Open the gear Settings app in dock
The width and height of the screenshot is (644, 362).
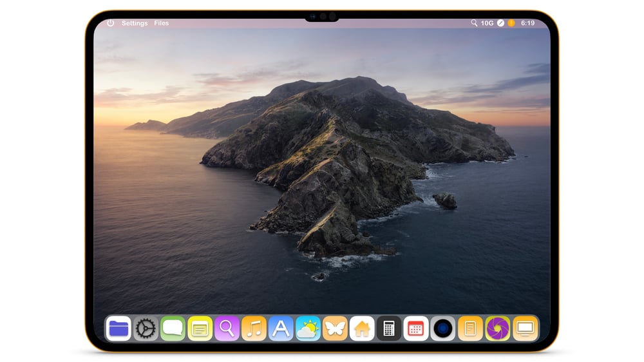[x=146, y=329]
